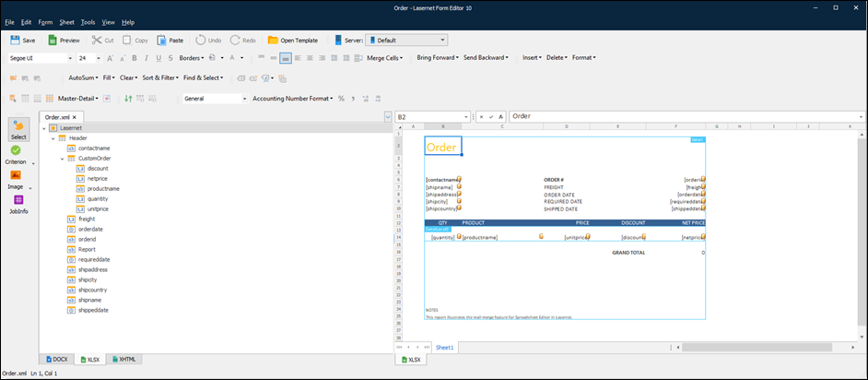868x380 pixels.
Task: Open the Master-Detail button menu
Action: coord(78,99)
